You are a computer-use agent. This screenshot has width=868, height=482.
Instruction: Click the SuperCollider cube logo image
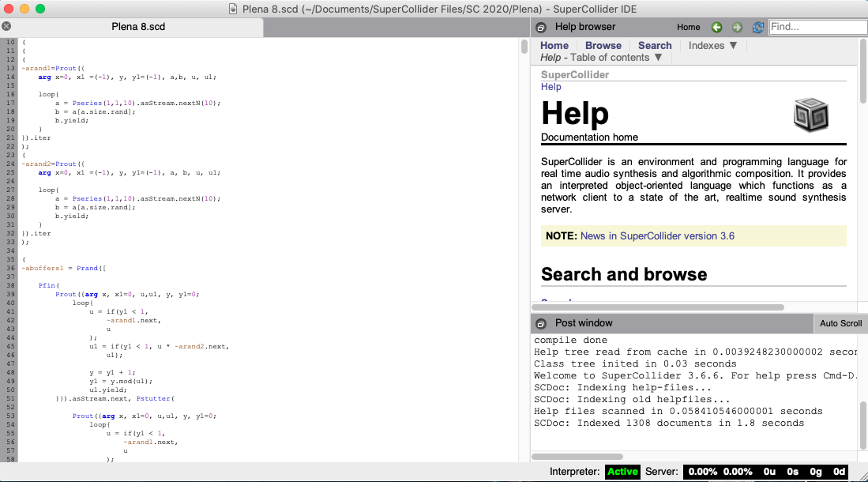pyautogui.click(x=810, y=115)
